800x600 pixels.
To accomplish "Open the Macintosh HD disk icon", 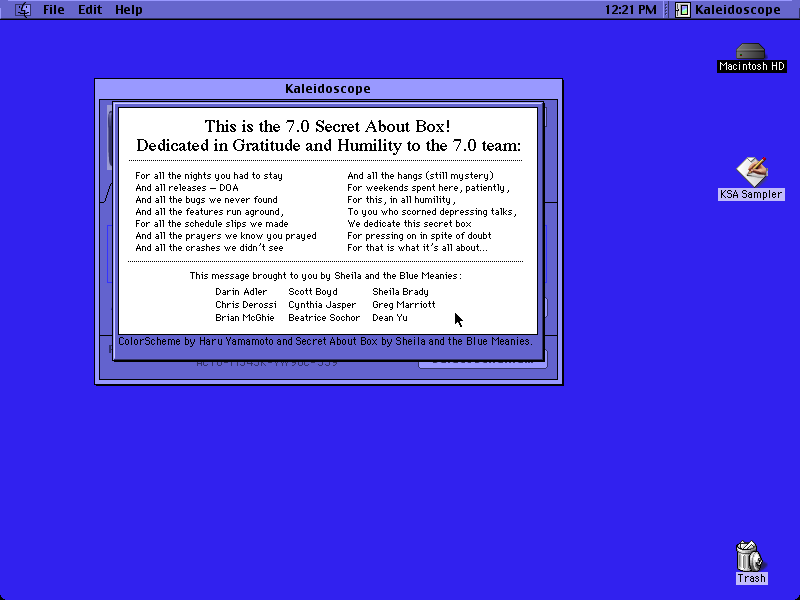I will tap(751, 58).
